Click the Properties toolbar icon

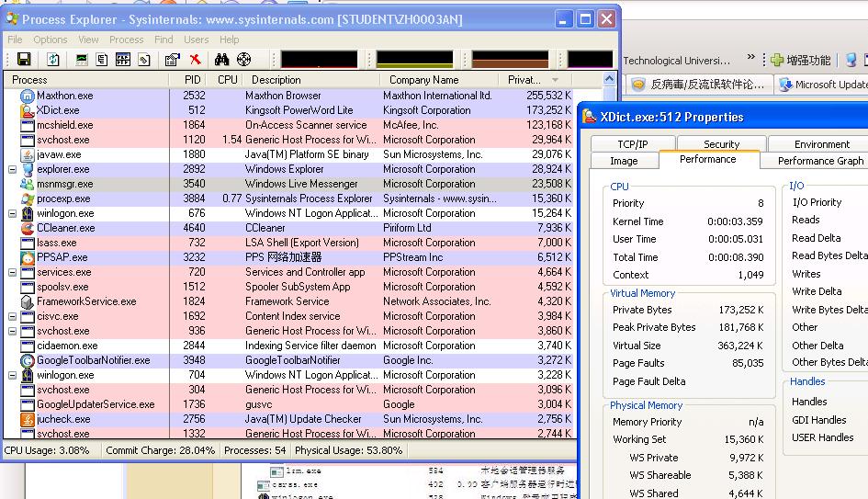172,60
